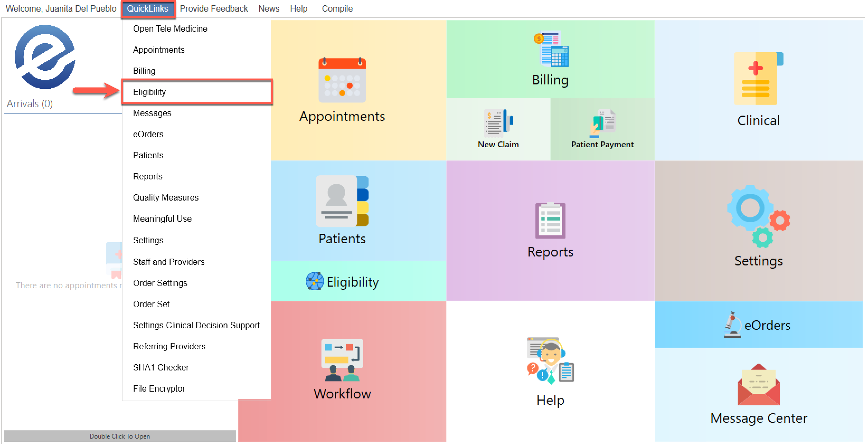Open the Patient Payment icon
868x447 pixels.
pyautogui.click(x=602, y=123)
